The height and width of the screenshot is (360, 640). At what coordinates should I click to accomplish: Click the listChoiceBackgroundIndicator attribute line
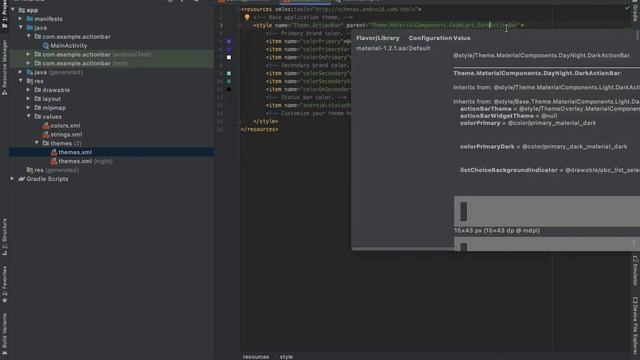(550, 170)
